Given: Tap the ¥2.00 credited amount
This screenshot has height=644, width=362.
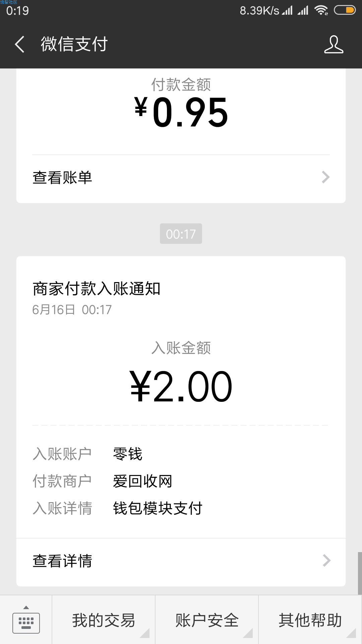Looking at the screenshot, I should pos(181,386).
